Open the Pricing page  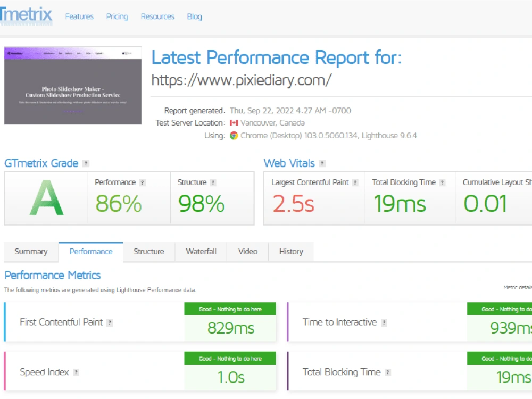tap(117, 16)
